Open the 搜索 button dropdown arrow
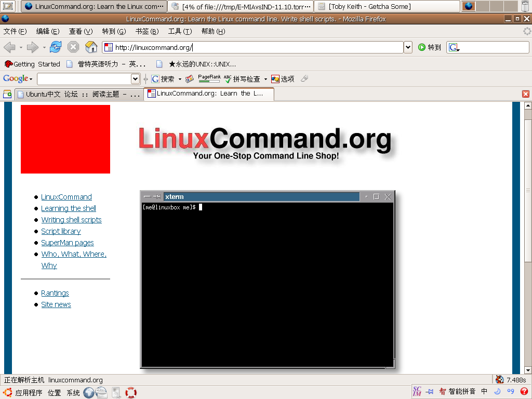This screenshot has height=399, width=532. [x=180, y=79]
